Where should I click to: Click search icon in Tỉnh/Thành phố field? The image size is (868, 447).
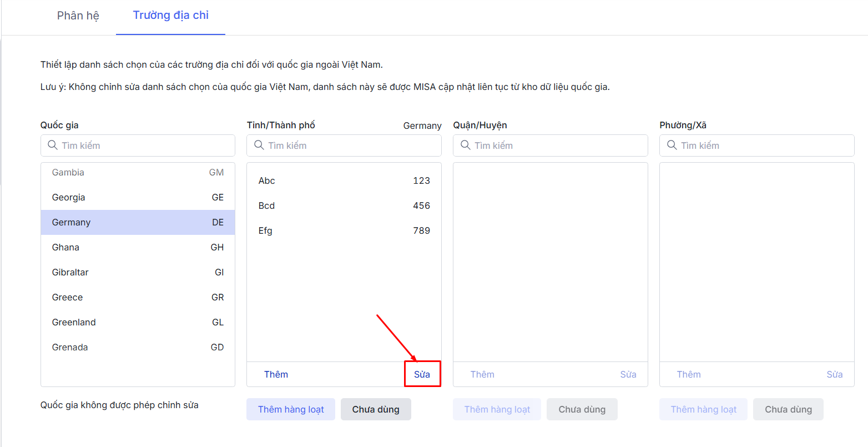click(x=259, y=145)
